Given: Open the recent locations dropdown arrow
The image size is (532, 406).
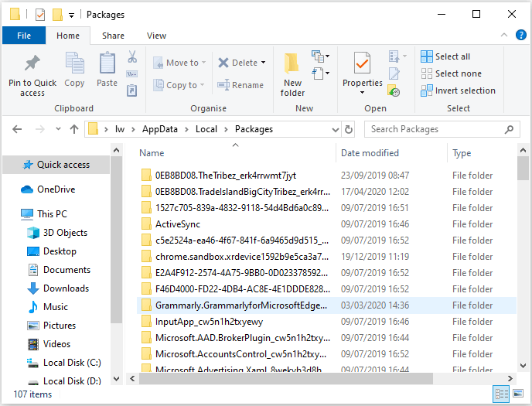Looking at the screenshot, I should tap(58, 129).
